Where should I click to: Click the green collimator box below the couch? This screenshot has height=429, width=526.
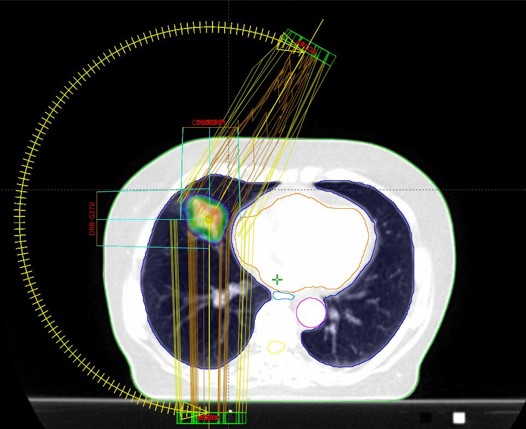(211, 418)
